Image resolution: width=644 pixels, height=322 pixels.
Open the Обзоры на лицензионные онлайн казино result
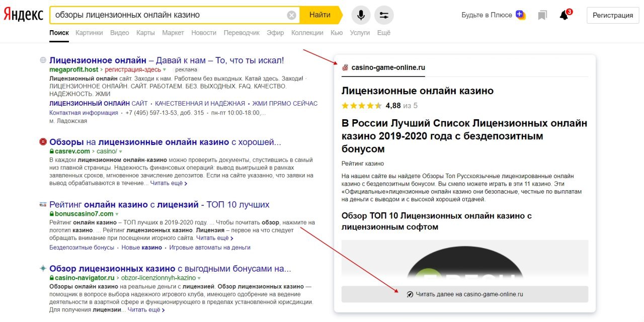pos(165,142)
